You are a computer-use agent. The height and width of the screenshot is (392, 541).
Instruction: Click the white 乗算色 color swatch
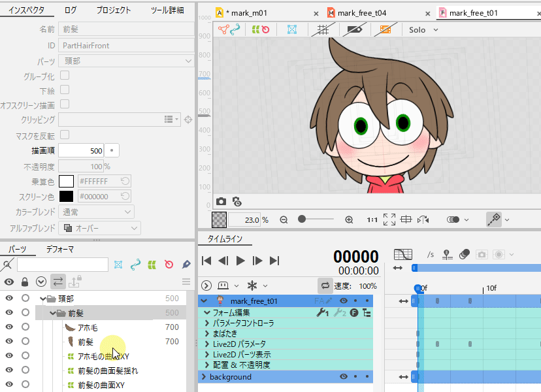pos(66,181)
